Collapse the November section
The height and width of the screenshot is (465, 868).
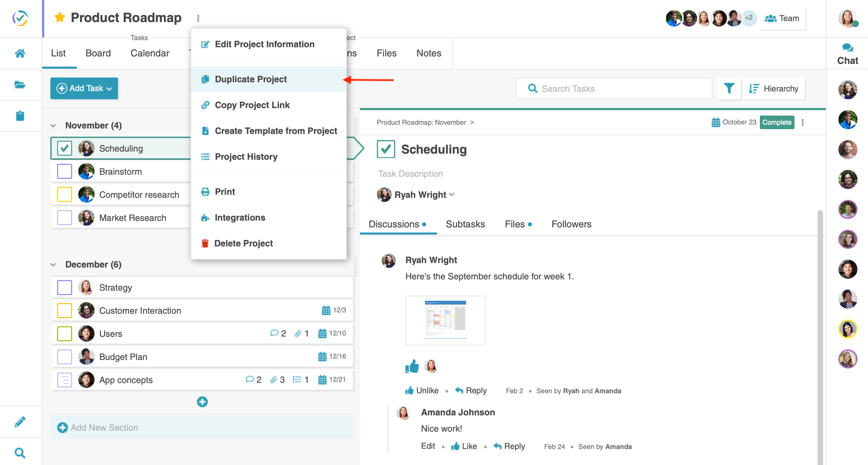coord(54,125)
